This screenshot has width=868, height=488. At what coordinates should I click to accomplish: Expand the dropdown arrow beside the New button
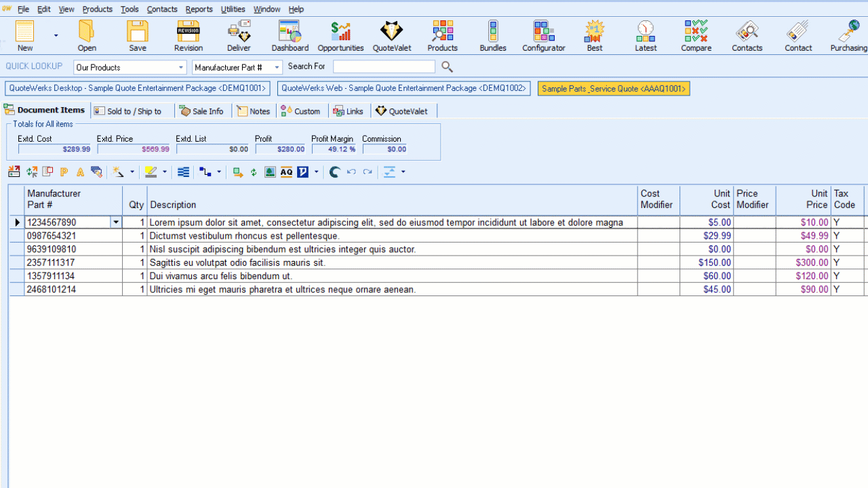coord(56,36)
